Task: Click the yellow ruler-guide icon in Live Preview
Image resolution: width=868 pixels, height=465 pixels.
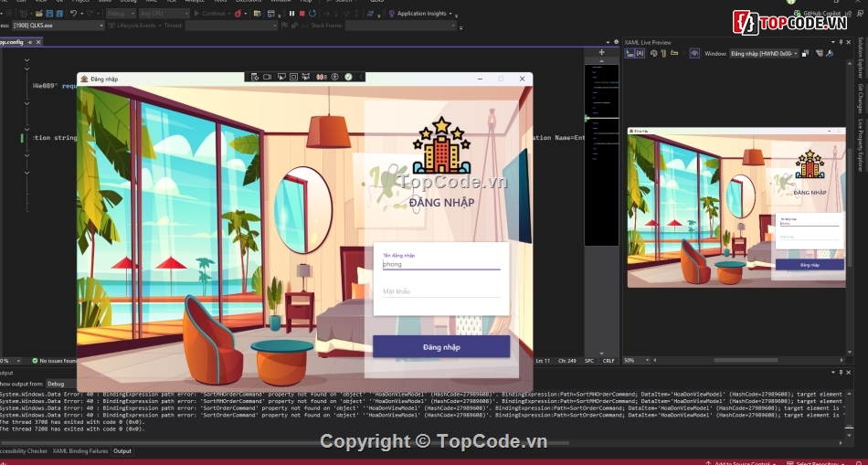Action: pyautogui.click(x=674, y=53)
